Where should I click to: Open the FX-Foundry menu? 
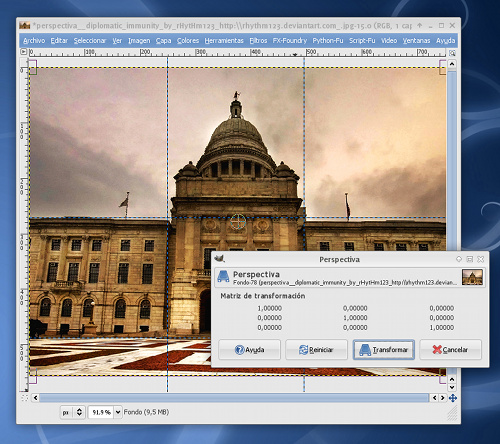tap(290, 41)
